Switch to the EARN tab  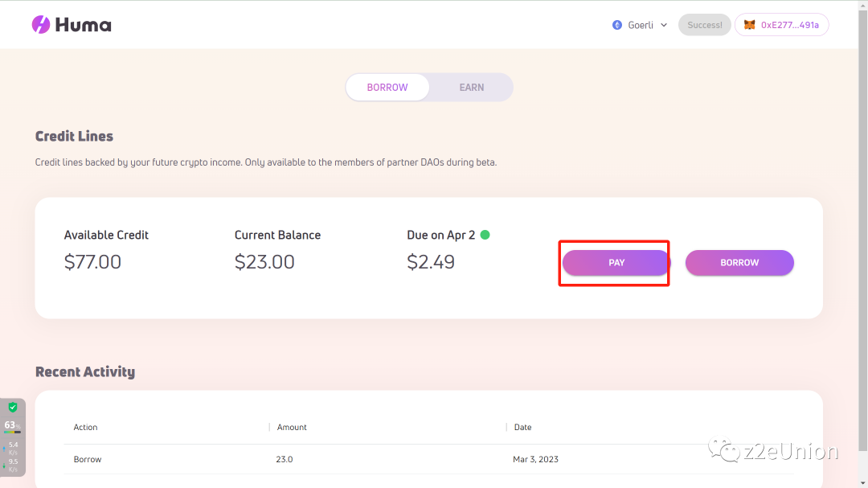pos(472,88)
